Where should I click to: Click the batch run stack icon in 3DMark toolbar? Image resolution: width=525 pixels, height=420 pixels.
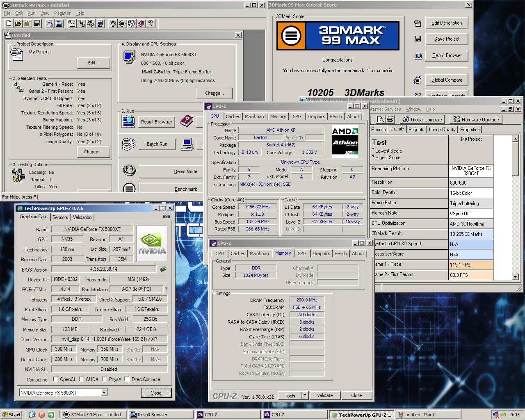pyautogui.click(x=132, y=24)
